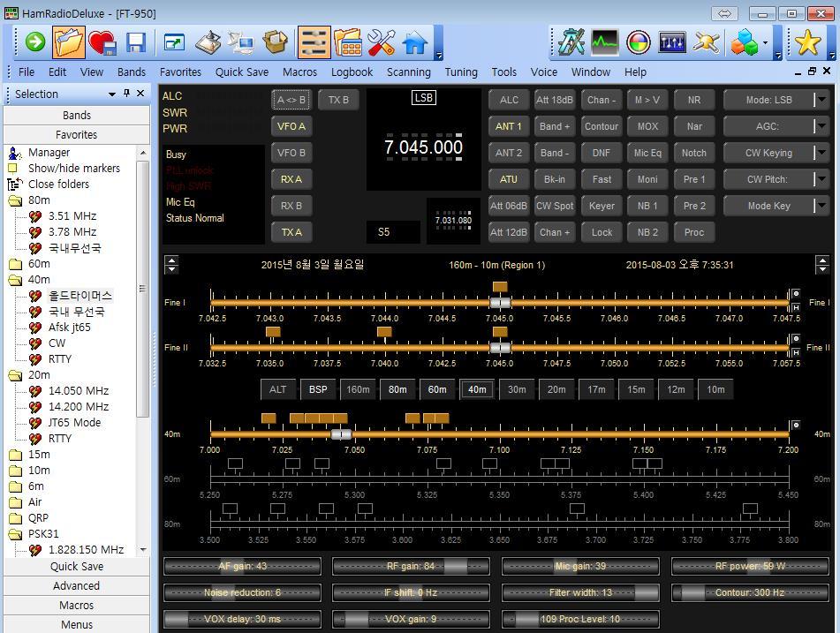Click the yellow star favorites icon
Screen dimensions: 840x633
807,41
